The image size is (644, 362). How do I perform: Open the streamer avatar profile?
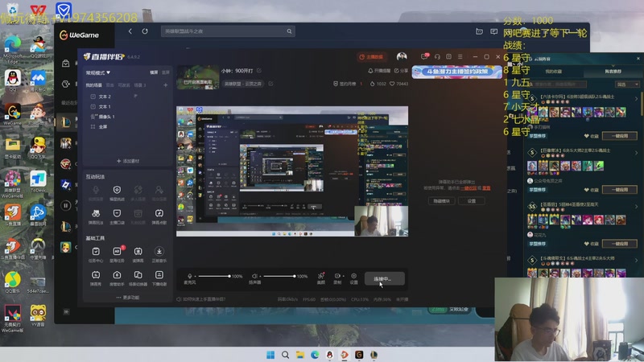[x=402, y=56]
